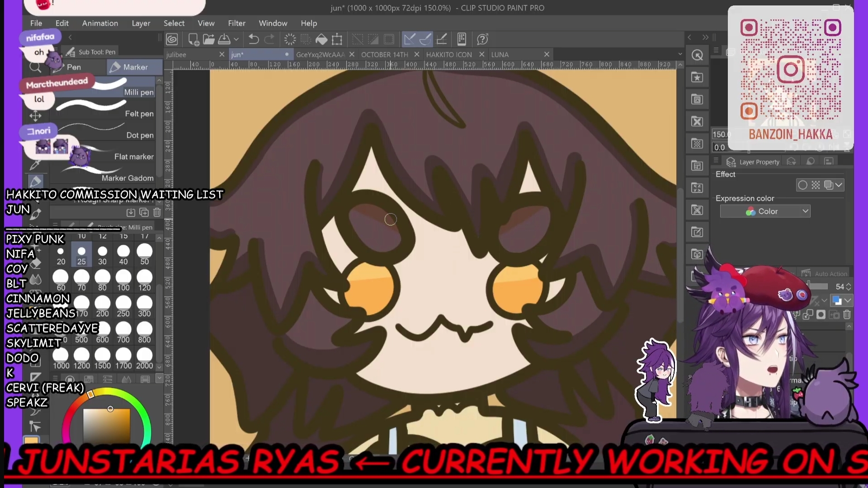Open CLIP STUDIO support help icon
This screenshot has height=488, width=868.
[x=482, y=39]
